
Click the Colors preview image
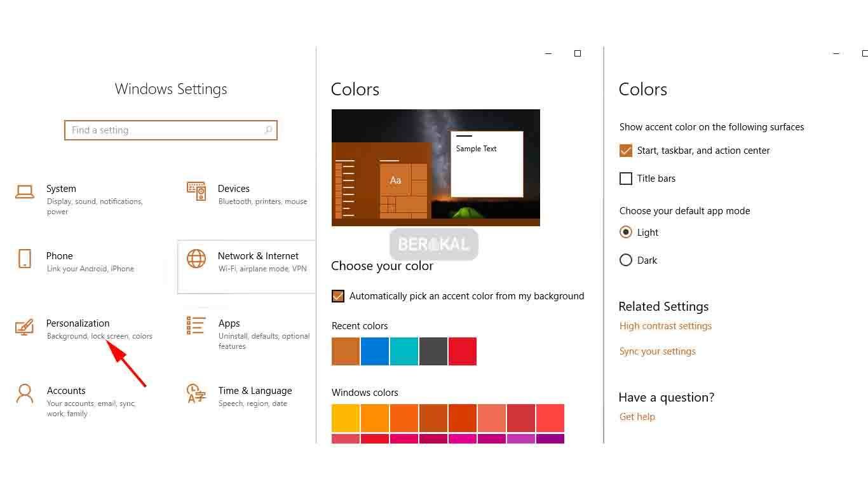[436, 168]
